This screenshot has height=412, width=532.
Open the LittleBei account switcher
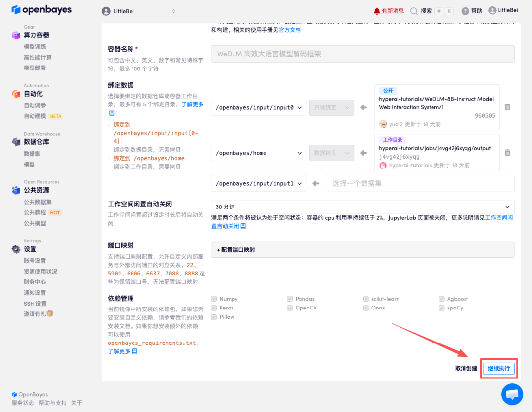[139, 11]
